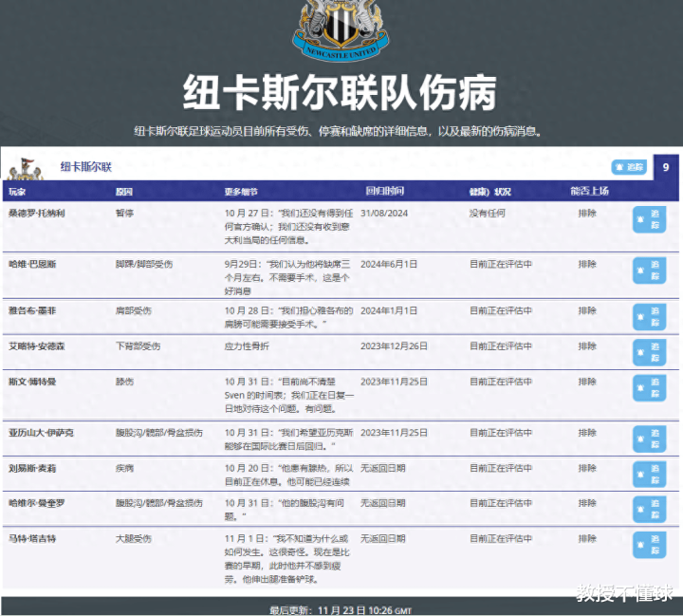This screenshot has width=683, height=616.
Task: Click the last updated timestamp in footer
Action: [341, 610]
